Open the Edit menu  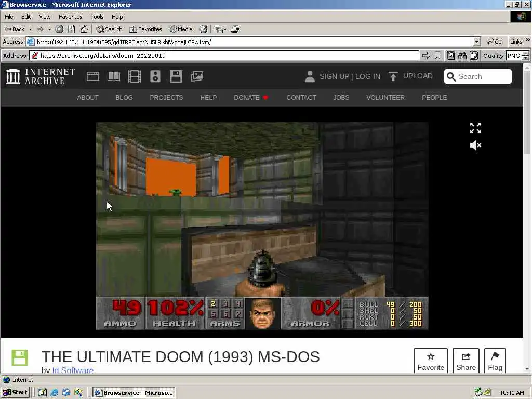[x=26, y=17]
